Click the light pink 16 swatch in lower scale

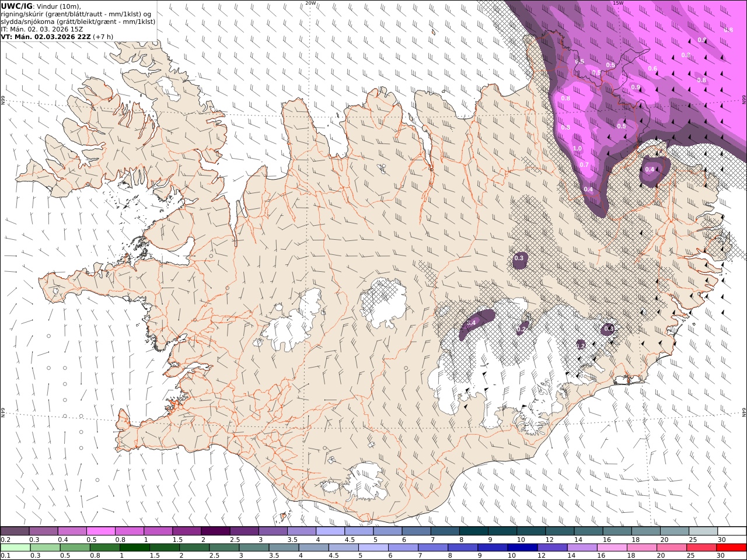pyautogui.click(x=612, y=547)
